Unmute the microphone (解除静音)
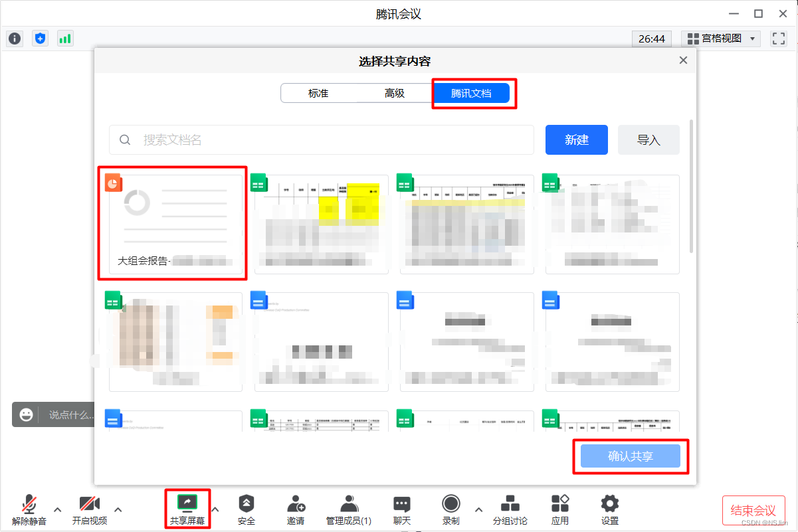Screen dimensions: 798x532 coord(29,509)
